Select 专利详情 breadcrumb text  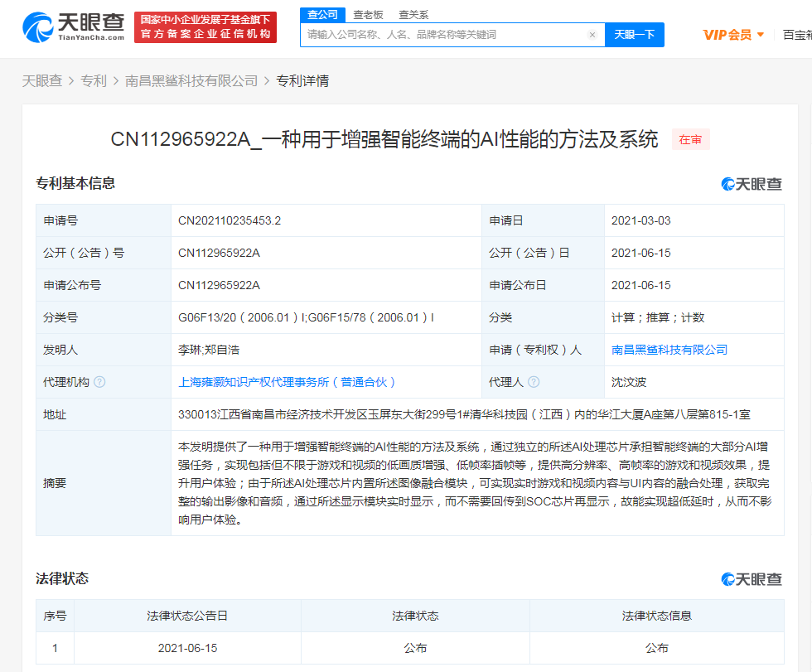click(302, 81)
